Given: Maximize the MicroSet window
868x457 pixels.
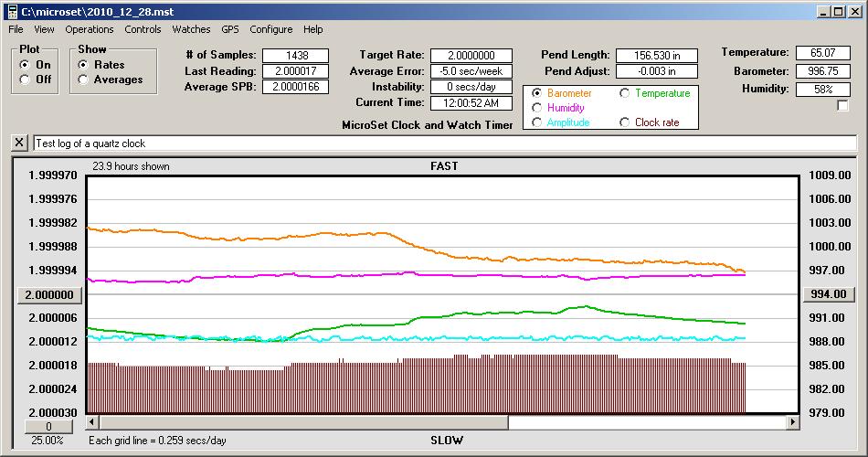Looking at the screenshot, I should (x=839, y=12).
